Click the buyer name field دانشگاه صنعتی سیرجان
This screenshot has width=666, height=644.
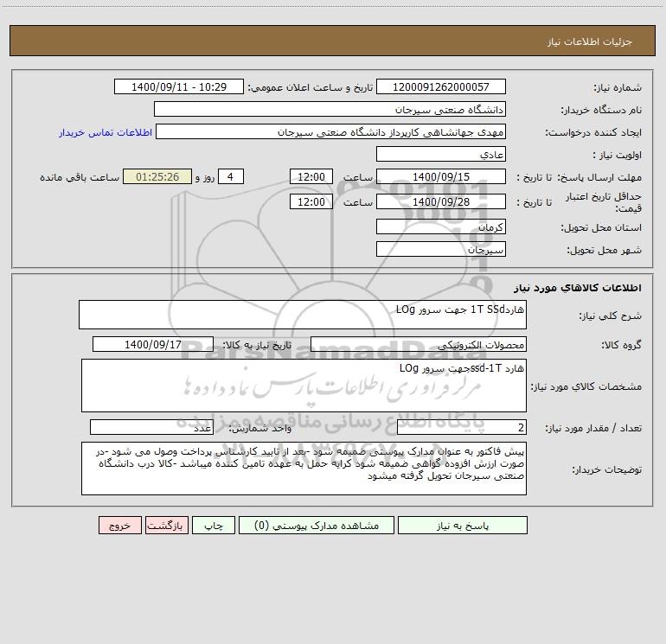tap(330, 109)
